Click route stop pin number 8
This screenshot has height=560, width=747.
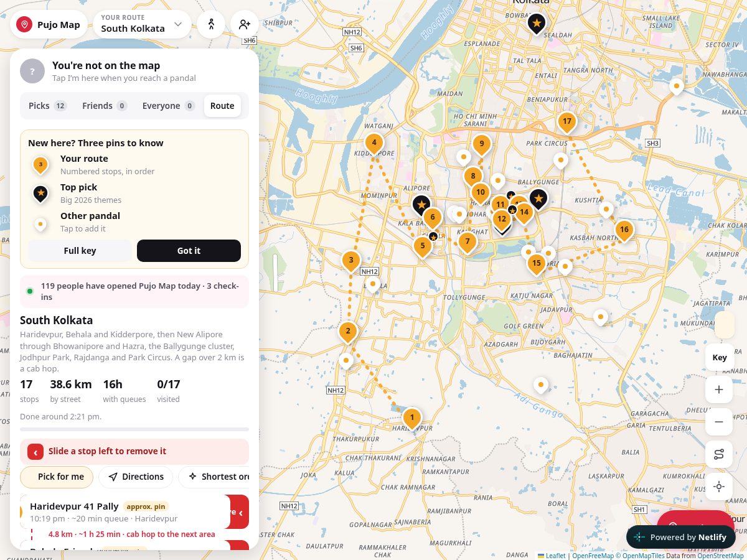pyautogui.click(x=473, y=178)
